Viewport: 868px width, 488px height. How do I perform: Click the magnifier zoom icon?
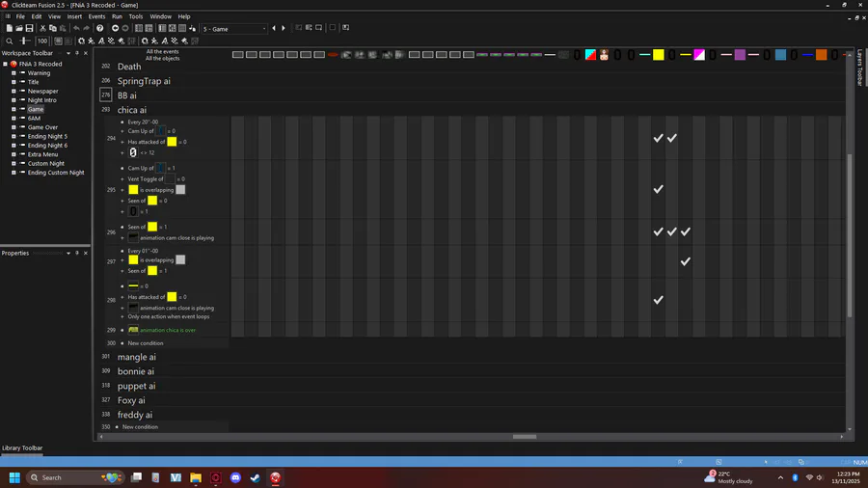[x=10, y=41]
